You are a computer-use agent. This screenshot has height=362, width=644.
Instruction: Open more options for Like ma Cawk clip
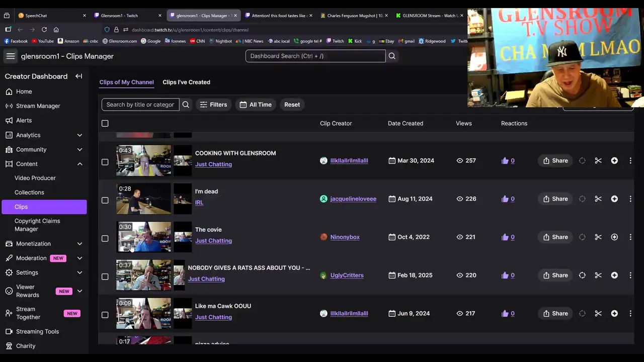[x=630, y=314]
